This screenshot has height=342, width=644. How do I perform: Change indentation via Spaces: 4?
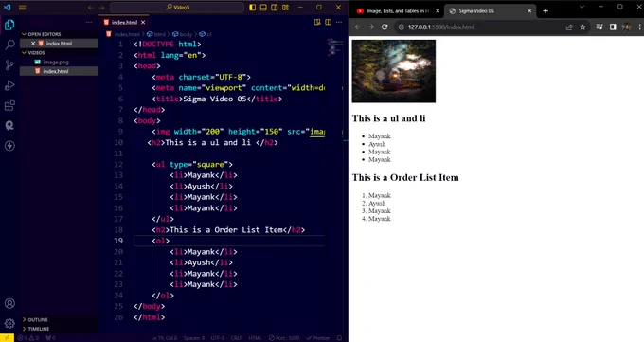(x=194, y=338)
